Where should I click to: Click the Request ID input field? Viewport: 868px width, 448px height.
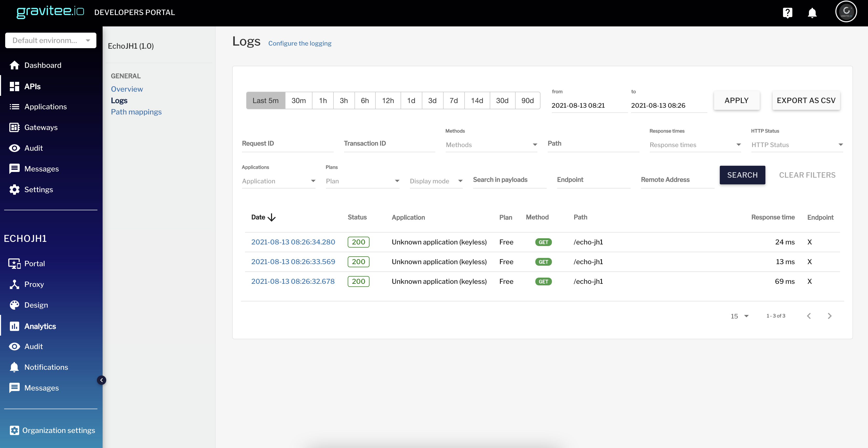click(287, 143)
